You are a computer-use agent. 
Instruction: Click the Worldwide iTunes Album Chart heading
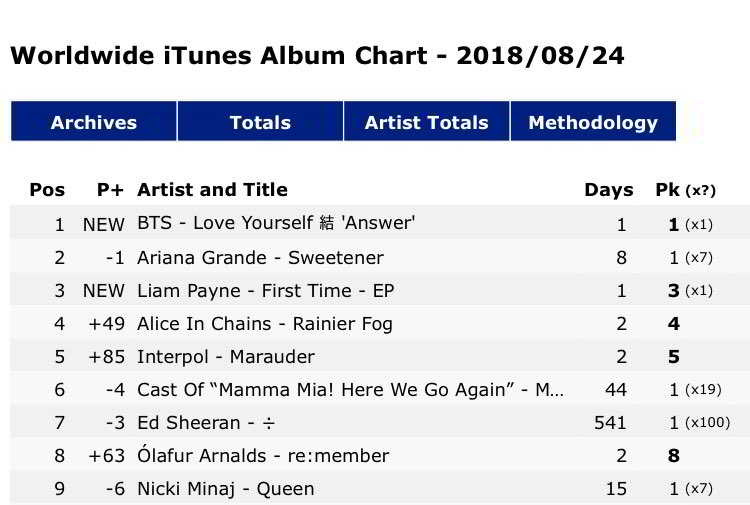pos(317,55)
